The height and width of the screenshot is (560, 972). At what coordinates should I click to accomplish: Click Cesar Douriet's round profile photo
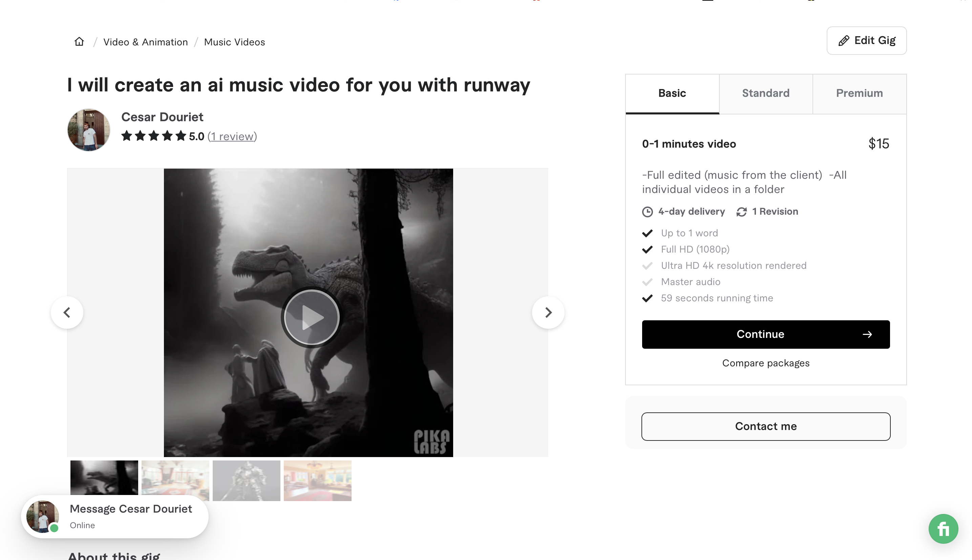click(x=89, y=130)
